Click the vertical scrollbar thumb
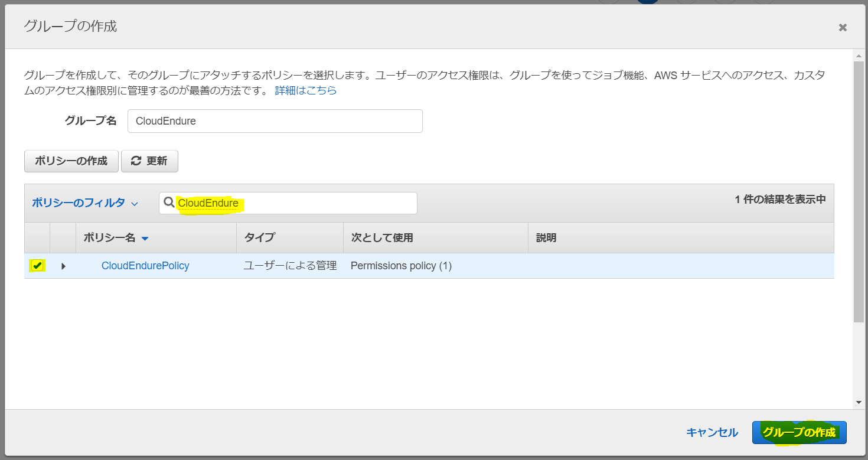This screenshot has width=868, height=460. (x=859, y=191)
